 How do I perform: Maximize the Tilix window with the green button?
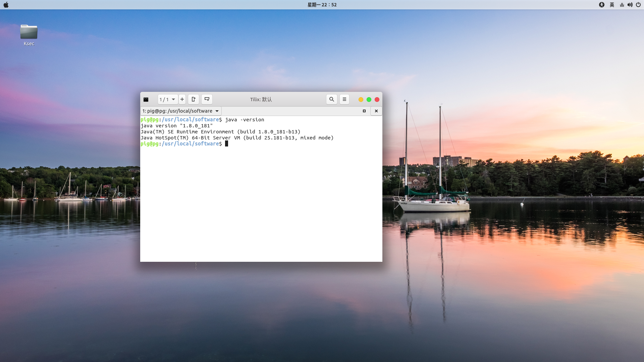(x=369, y=100)
